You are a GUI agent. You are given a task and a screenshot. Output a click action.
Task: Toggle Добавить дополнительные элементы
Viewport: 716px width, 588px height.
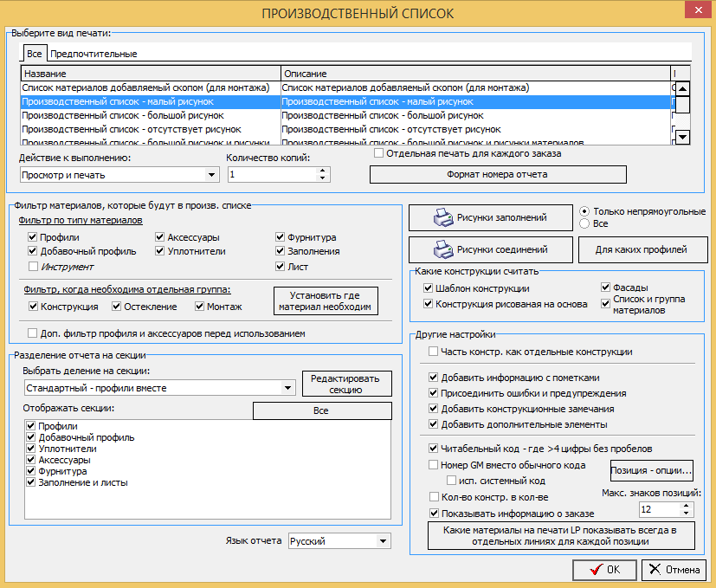[x=434, y=424]
